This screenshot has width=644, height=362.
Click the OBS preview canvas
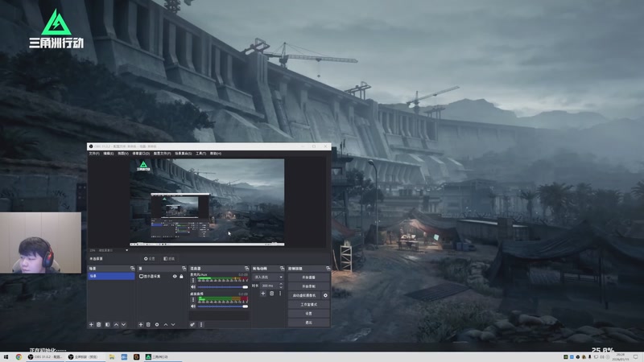[207, 203]
